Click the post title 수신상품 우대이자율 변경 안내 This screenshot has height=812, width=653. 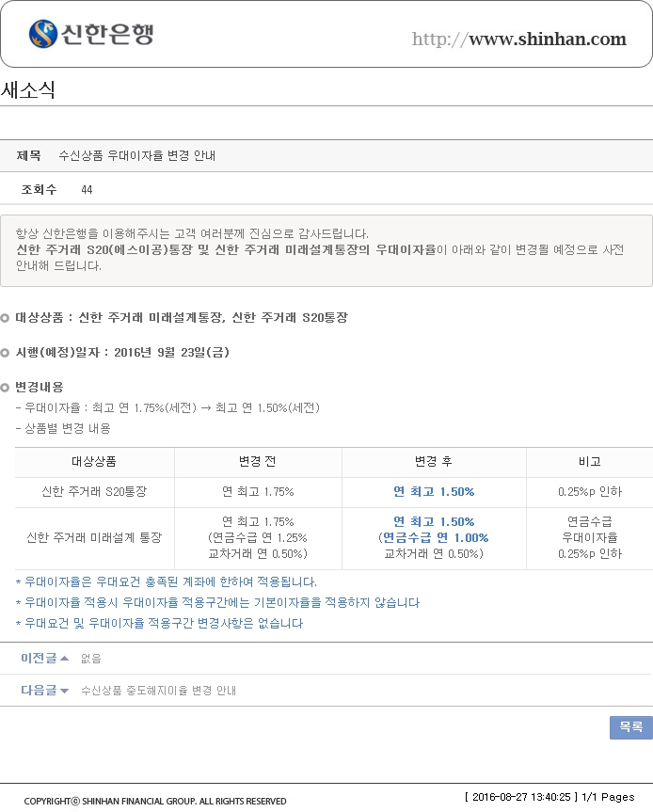click(x=137, y=155)
